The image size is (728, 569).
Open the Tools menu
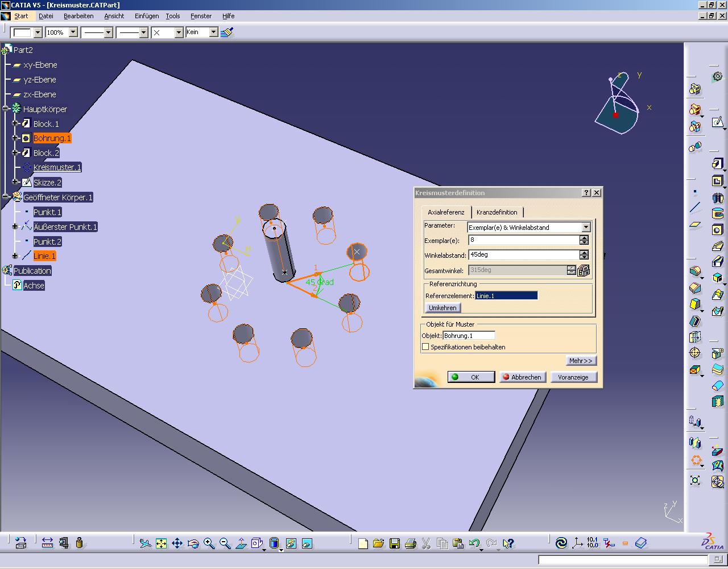pos(173,16)
